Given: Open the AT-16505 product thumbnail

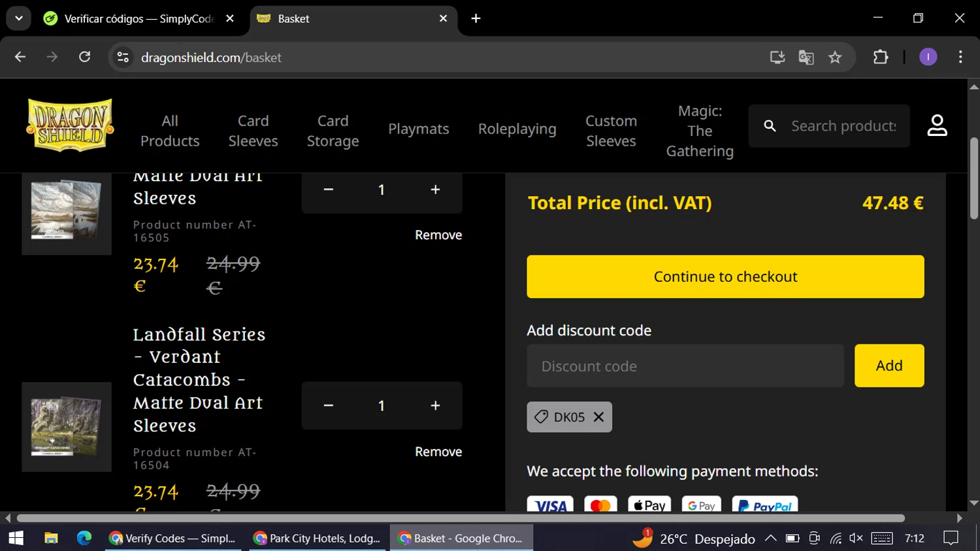Looking at the screenshot, I should tap(67, 214).
